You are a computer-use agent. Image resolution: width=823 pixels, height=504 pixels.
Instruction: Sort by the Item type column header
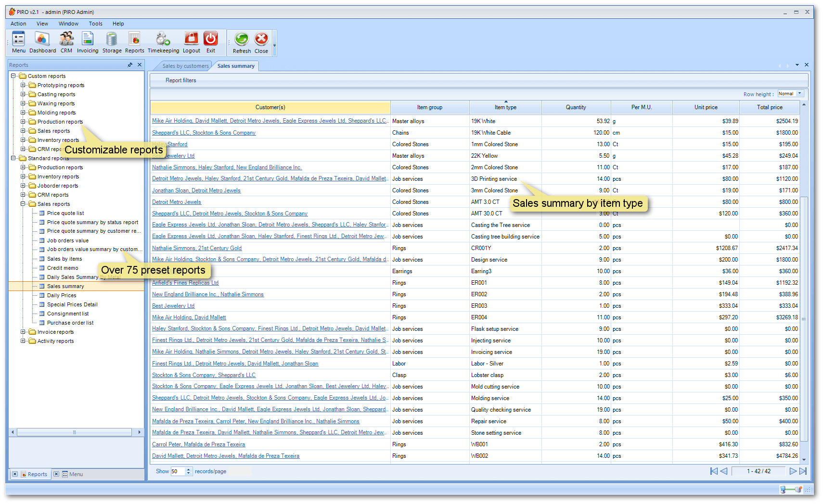(505, 107)
